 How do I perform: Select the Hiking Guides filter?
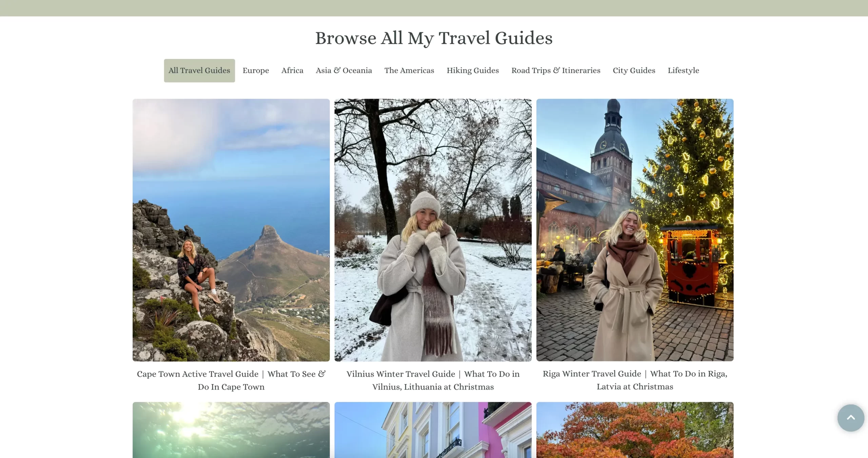[x=473, y=70]
